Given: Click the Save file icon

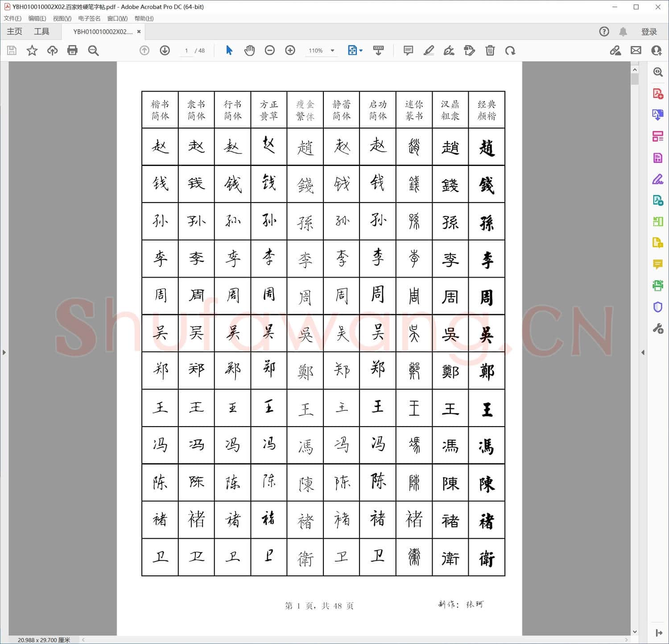Looking at the screenshot, I should pyautogui.click(x=12, y=50).
